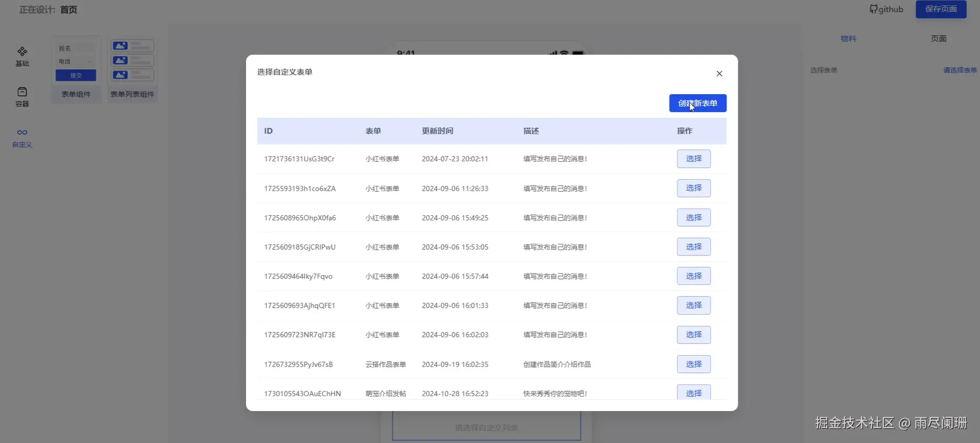This screenshot has height=443, width=980.
Task: Select form 1721736131UsG3t9Cr
Action: pyautogui.click(x=694, y=159)
